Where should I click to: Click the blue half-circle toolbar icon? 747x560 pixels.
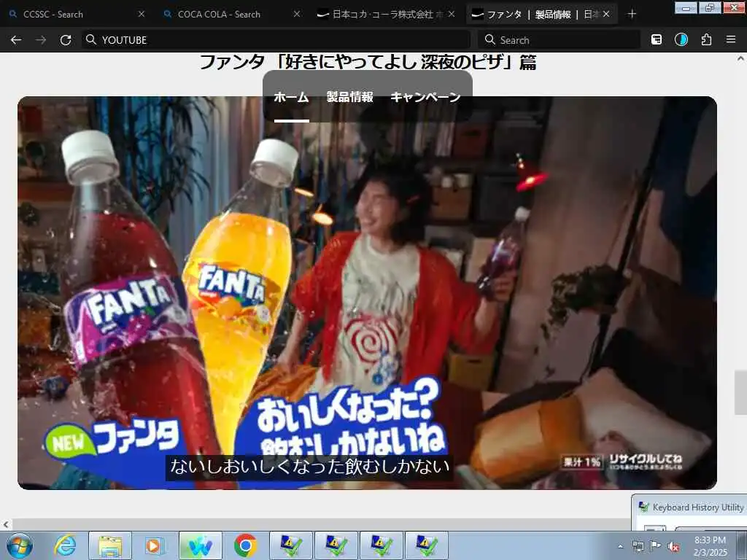[x=681, y=40]
